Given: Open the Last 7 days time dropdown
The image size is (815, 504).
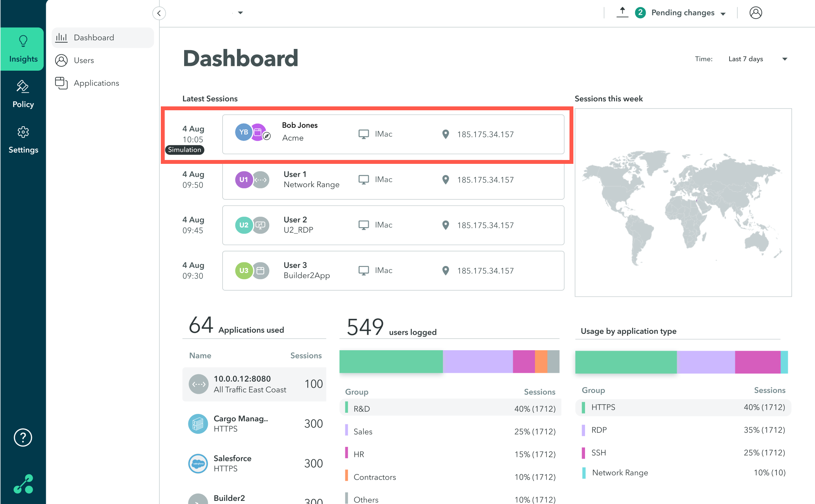Looking at the screenshot, I should tap(758, 59).
